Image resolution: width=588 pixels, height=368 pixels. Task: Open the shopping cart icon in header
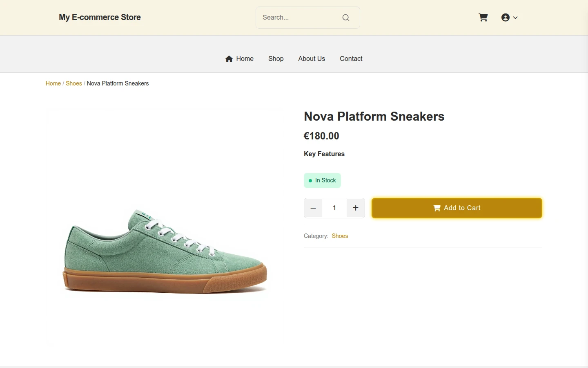(483, 18)
